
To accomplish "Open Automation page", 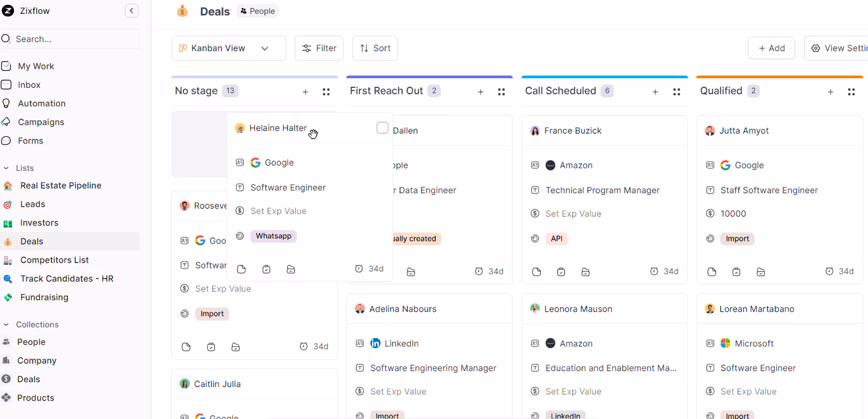I will (41, 103).
